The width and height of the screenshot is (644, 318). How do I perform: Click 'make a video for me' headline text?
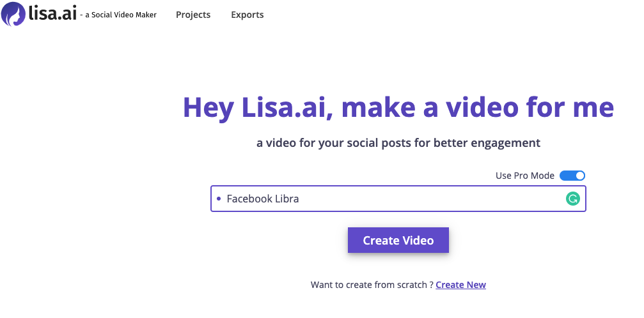pos(477,107)
